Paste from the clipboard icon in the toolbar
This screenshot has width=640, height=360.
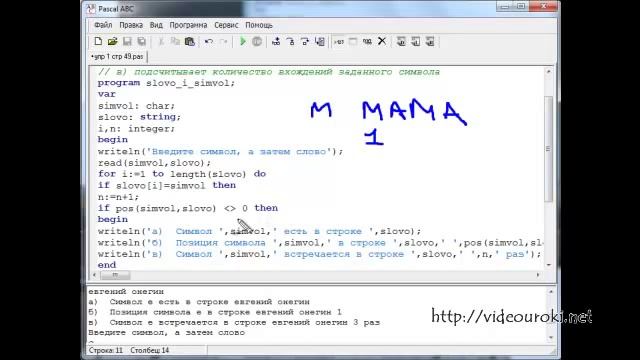[189, 41]
